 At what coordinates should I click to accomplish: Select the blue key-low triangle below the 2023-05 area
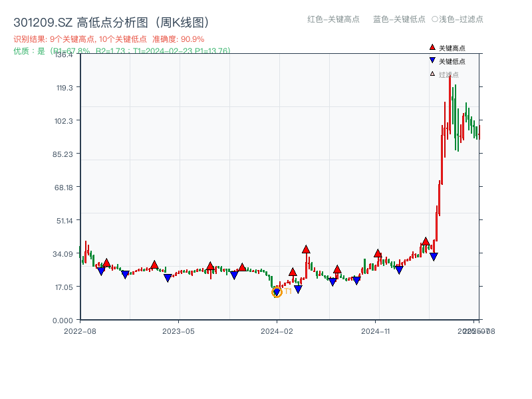pyautogui.click(x=167, y=277)
